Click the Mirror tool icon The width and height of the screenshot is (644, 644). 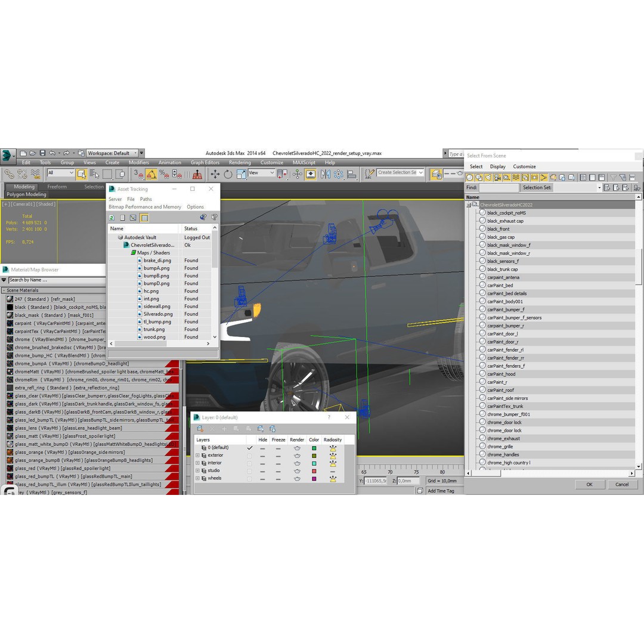pos(326,175)
